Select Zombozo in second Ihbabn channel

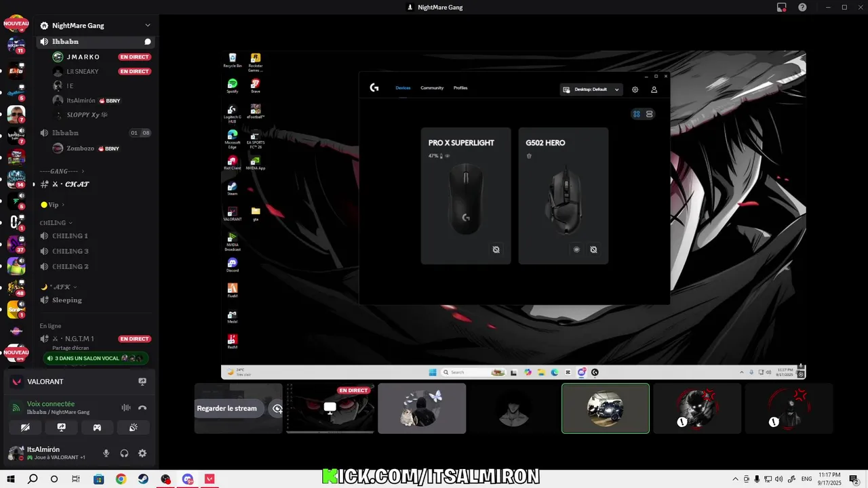[80, 148]
